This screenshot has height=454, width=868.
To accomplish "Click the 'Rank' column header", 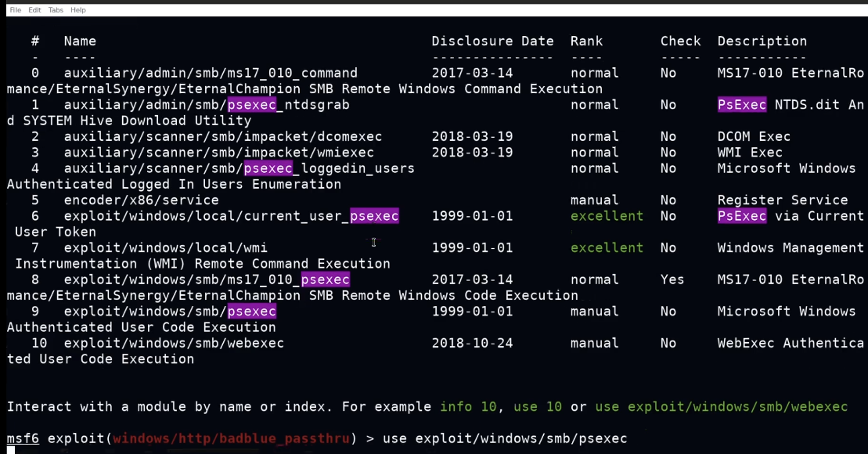I will 586,41.
